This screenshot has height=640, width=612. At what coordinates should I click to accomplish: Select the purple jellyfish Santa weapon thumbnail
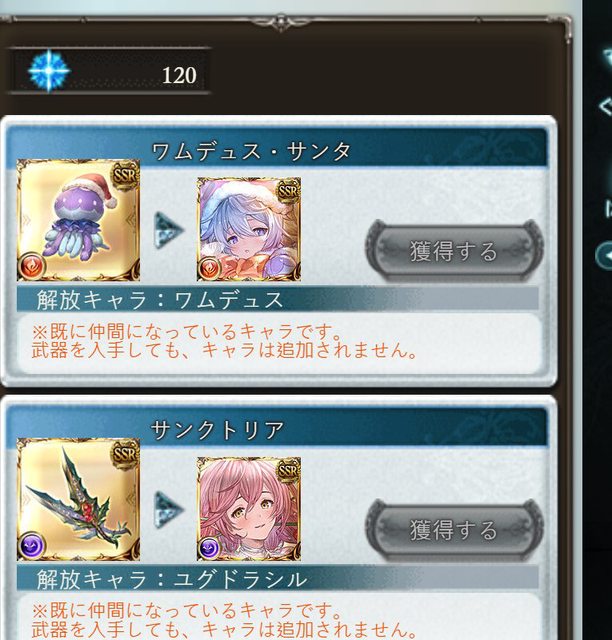78,220
